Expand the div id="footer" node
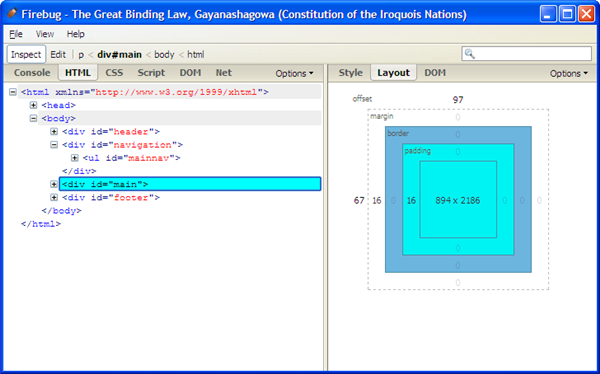The height and width of the screenshot is (374, 600). tap(54, 198)
